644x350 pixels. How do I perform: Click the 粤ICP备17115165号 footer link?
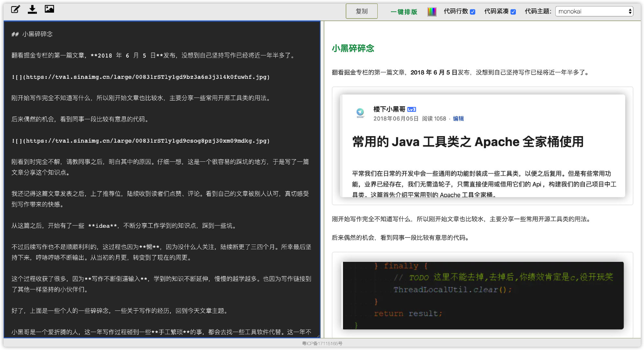pyautogui.click(x=322, y=344)
